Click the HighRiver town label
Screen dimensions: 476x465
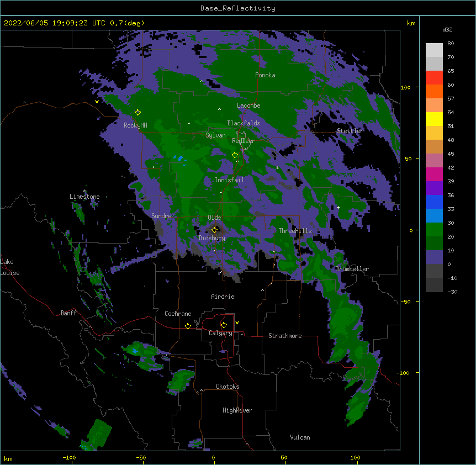pyautogui.click(x=237, y=410)
